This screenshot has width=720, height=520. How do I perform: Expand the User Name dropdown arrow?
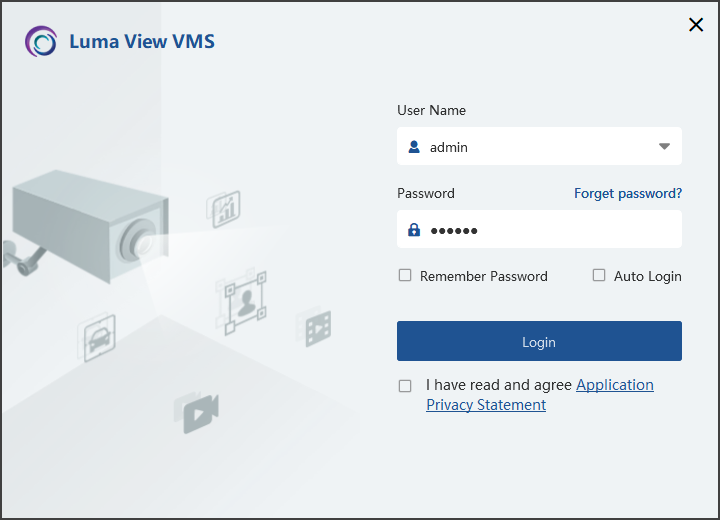coord(664,147)
